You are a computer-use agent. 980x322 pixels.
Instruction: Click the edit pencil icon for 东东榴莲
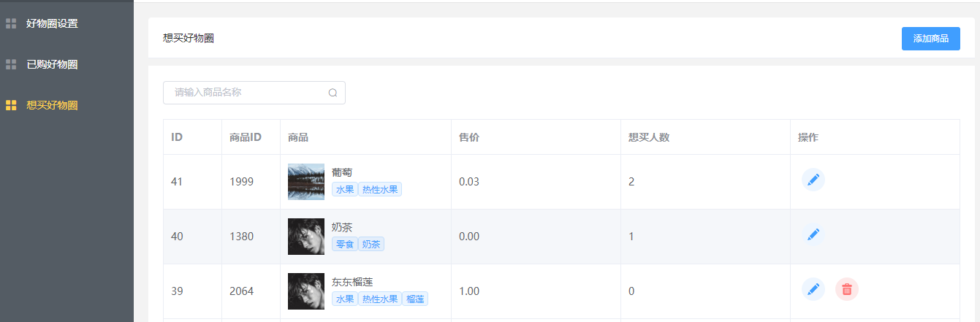813,289
